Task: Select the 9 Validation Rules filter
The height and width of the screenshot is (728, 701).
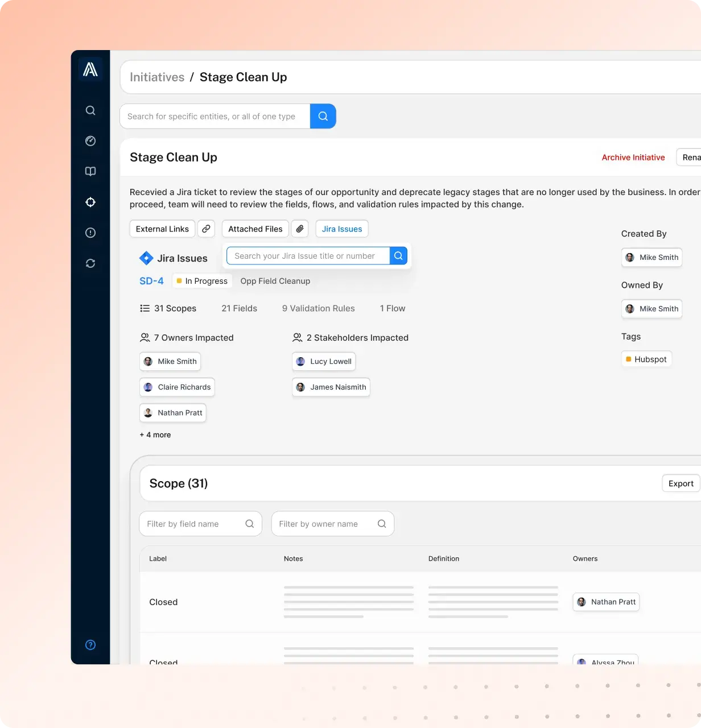Action: pyautogui.click(x=319, y=308)
